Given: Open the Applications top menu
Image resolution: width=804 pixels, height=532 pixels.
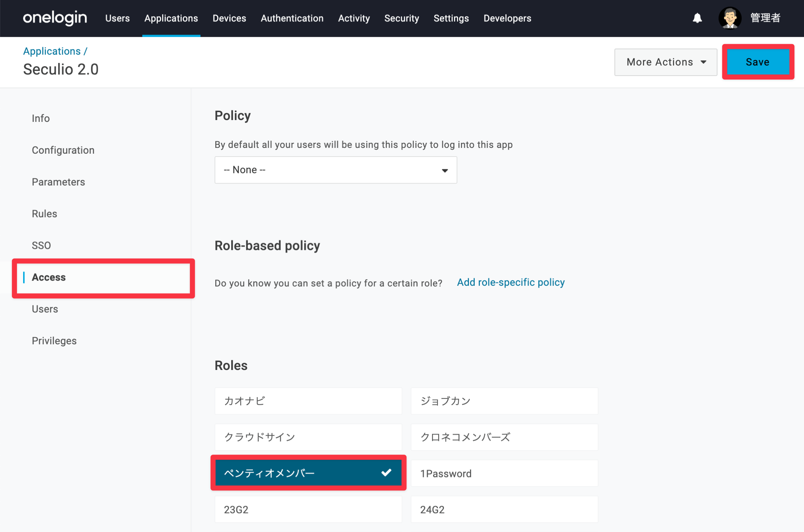Looking at the screenshot, I should tap(171, 18).
